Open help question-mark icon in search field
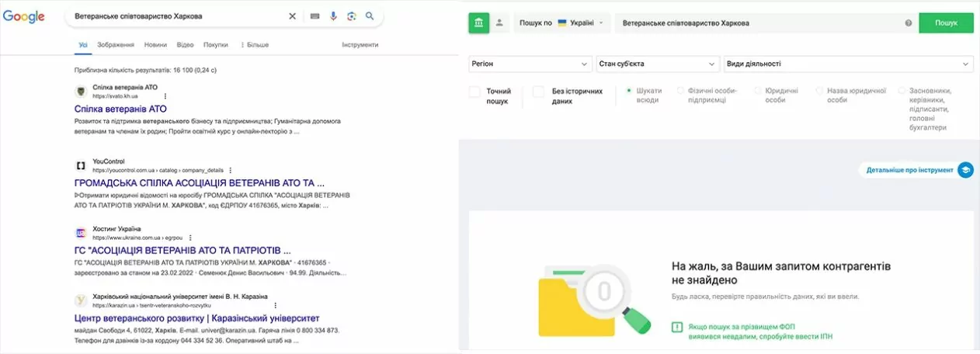The height and width of the screenshot is (354, 980). 909,23
